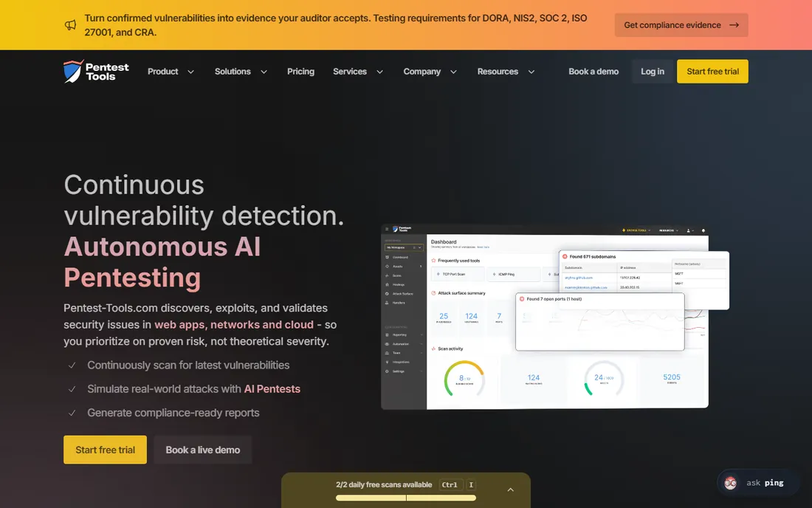Viewport: 812px width, 508px height.
Task: Click 'Scan activity' label in dashboard preview
Action: tap(450, 349)
